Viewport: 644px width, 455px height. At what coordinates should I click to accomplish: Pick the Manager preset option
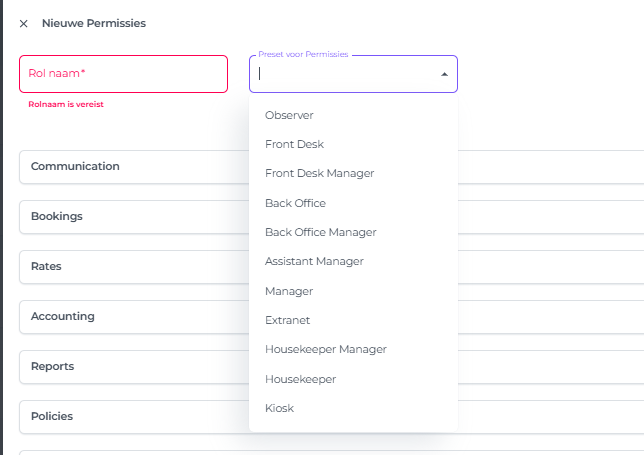(289, 291)
